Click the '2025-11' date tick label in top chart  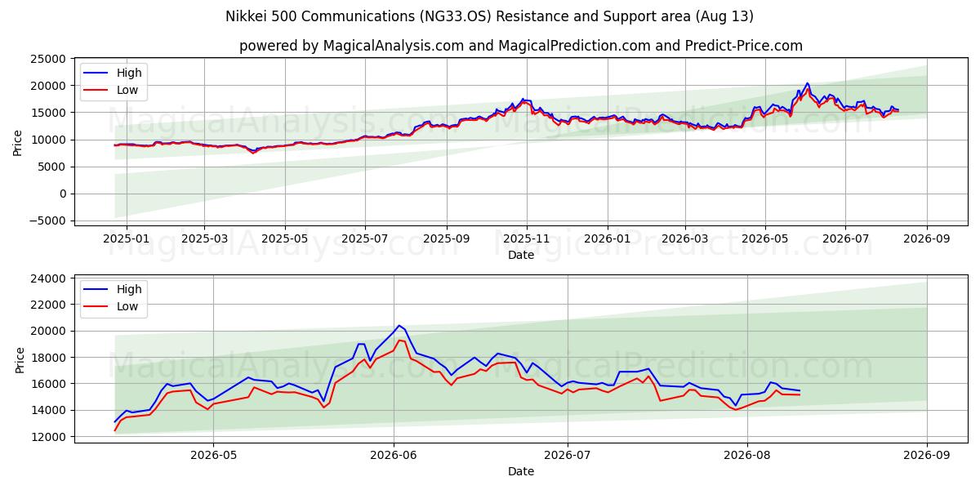click(x=527, y=240)
